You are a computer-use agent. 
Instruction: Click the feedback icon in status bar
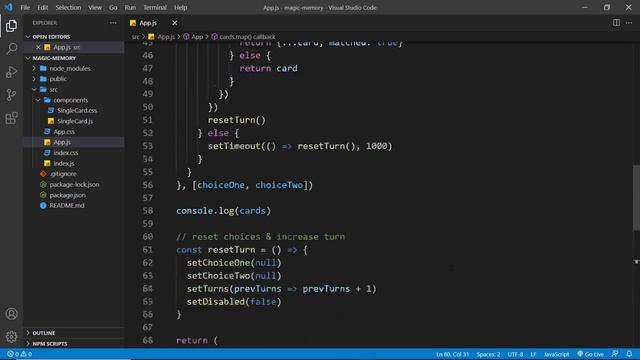click(615, 354)
